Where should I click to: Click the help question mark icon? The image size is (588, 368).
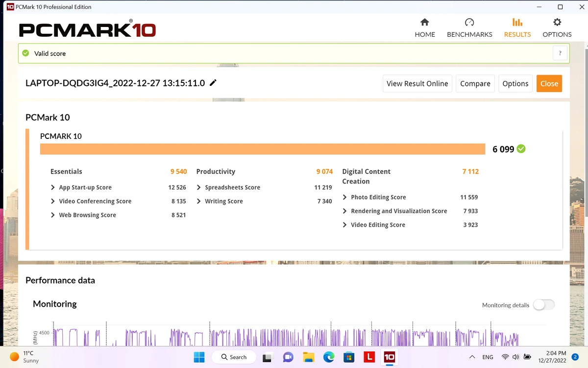pos(560,53)
